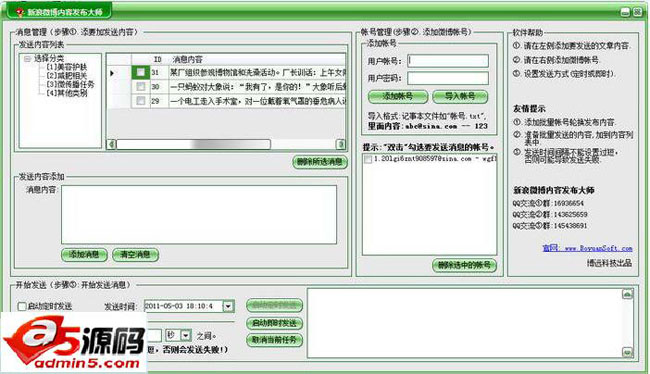Open the 秒 unit dropdown

click(x=186, y=335)
